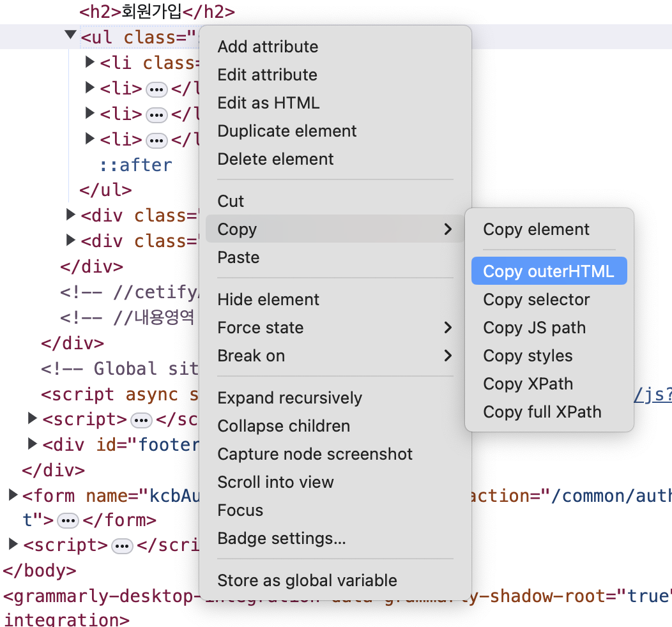This screenshot has width=672, height=627.
Task: Expand the li class element node
Action: (x=89, y=62)
